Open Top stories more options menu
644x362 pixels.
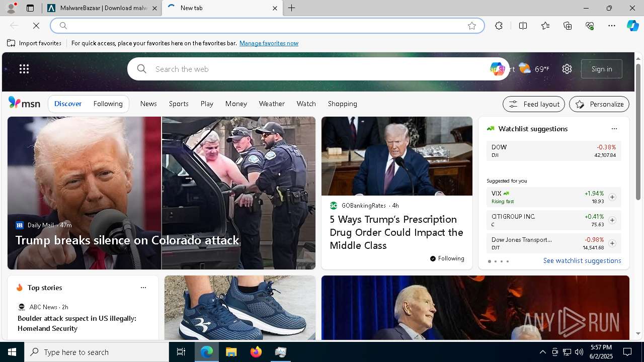click(x=143, y=288)
